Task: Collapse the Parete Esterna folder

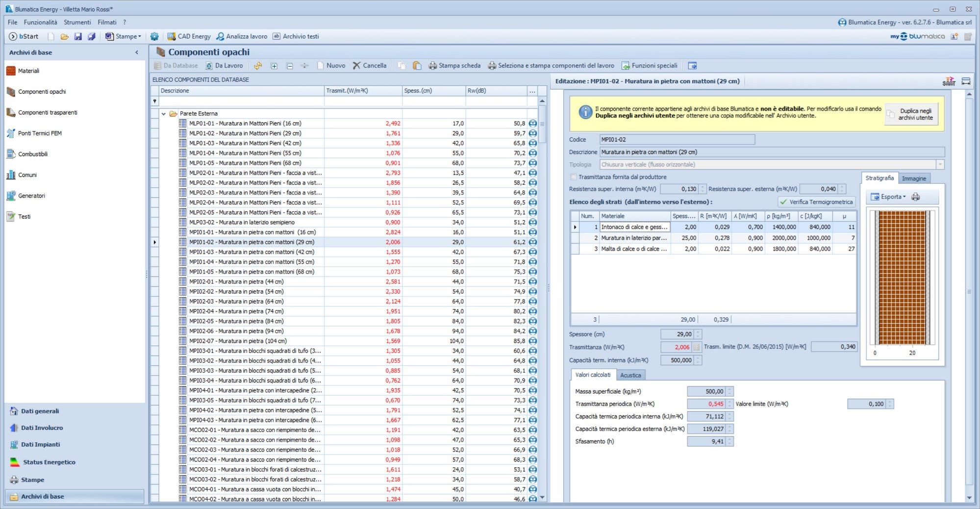Action: pos(164,114)
